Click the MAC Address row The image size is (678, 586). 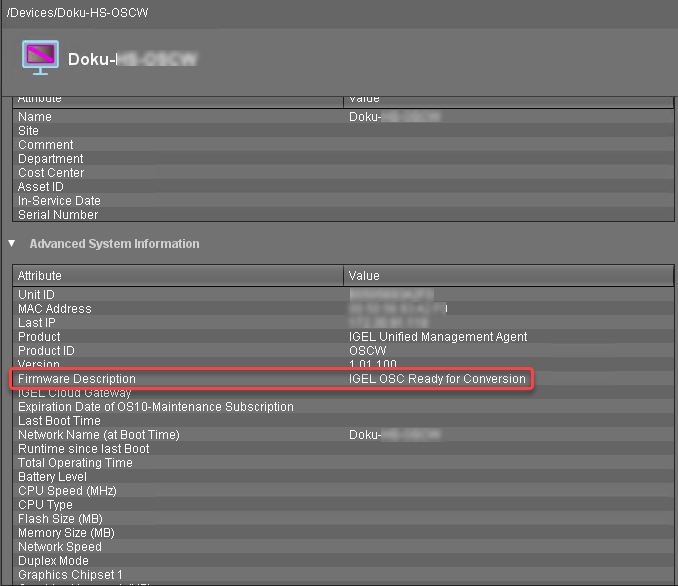[x=55, y=309]
